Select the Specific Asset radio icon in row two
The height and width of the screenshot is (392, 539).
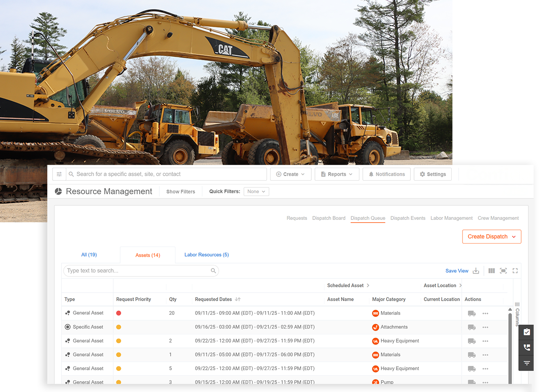[x=67, y=327]
